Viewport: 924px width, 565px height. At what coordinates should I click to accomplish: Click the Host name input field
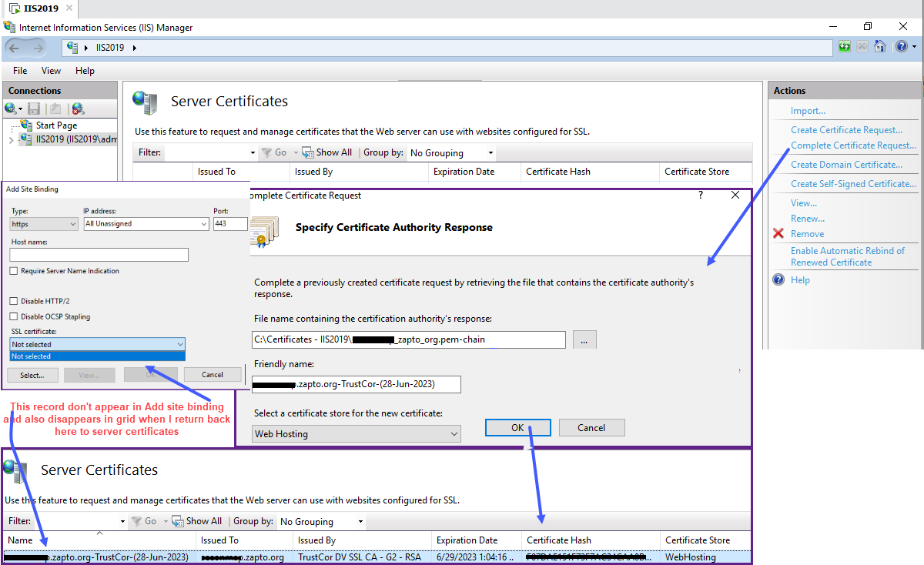pyautogui.click(x=99, y=255)
